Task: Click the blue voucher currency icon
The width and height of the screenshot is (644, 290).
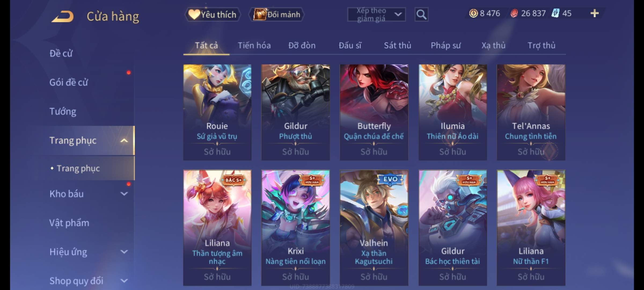Action: (x=555, y=13)
